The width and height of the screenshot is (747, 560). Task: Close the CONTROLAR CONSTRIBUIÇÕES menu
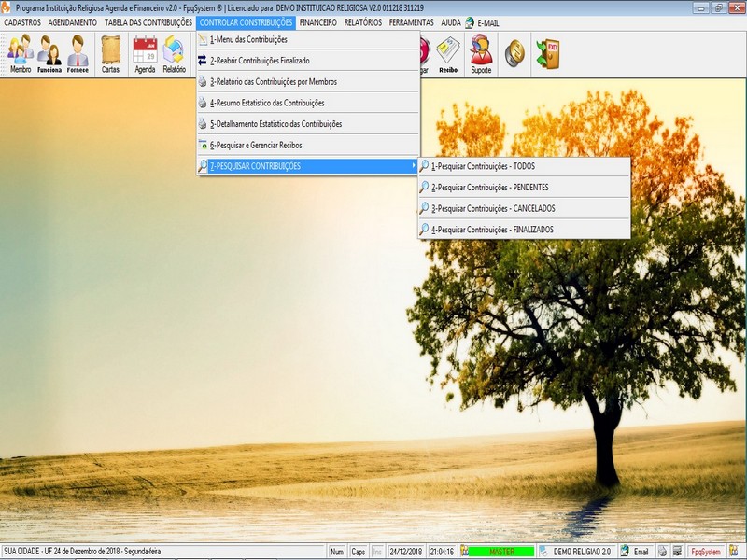246,22
